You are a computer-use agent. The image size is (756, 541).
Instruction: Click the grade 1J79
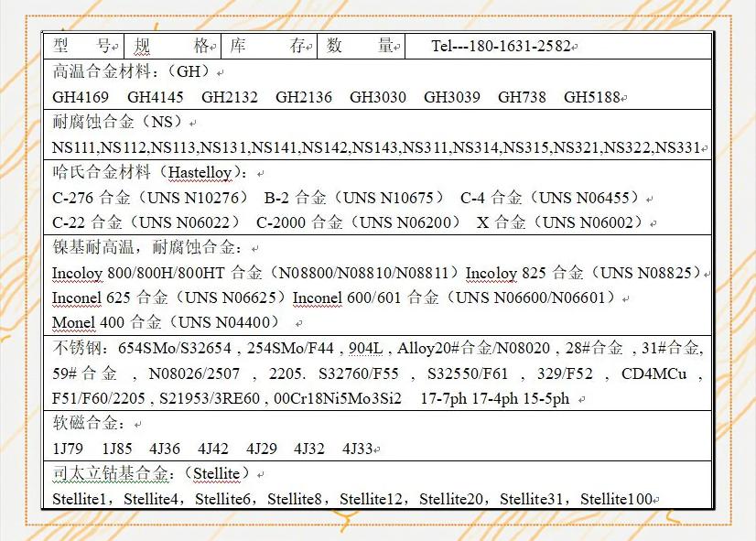coord(68,449)
